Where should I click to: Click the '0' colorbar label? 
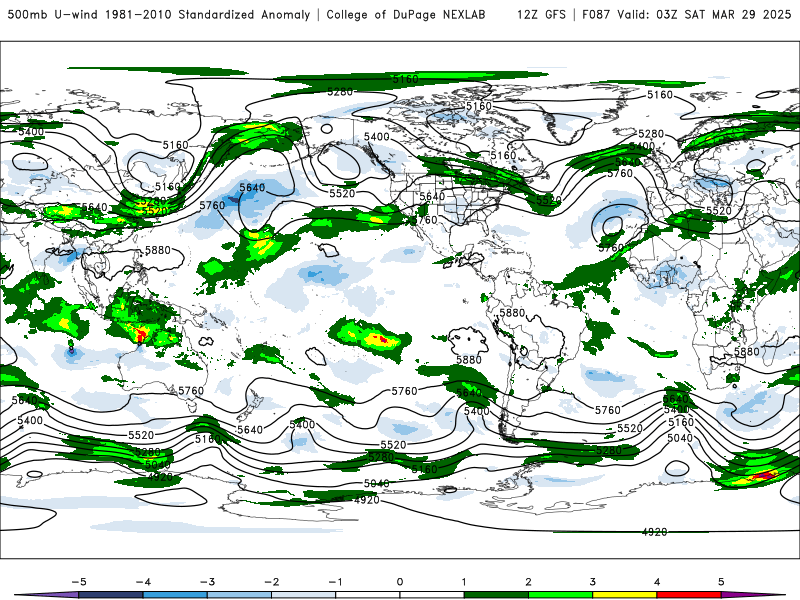[400, 582]
